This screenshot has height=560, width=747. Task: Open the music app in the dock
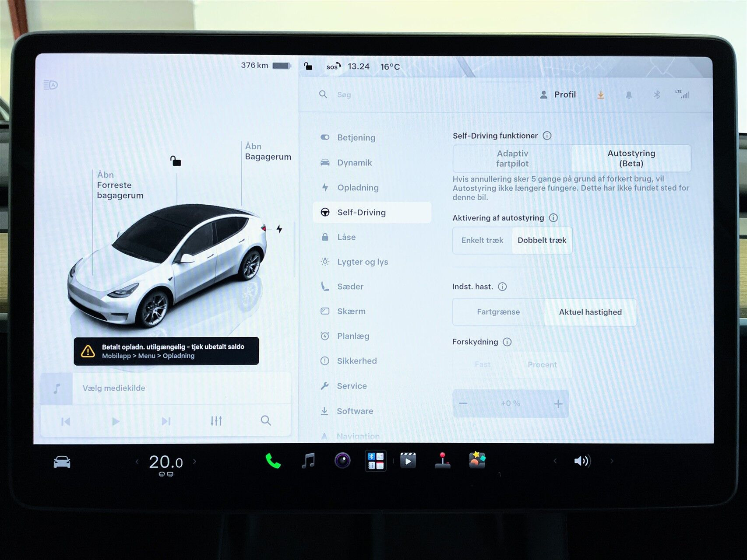coord(309,461)
